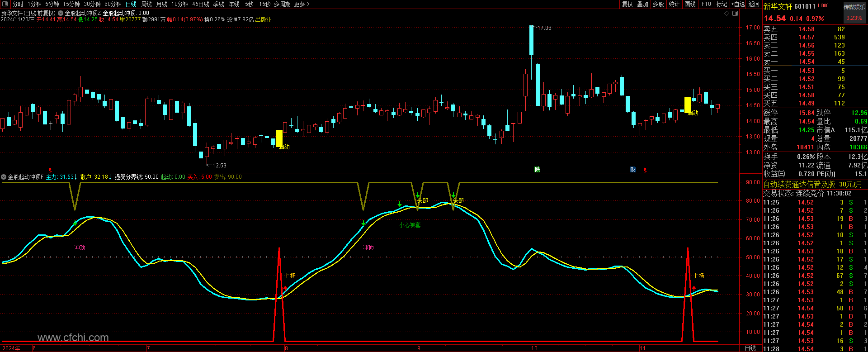Switch to 季线 quarterly chart
Viewport: 868px width, 352px height.
point(219,4)
